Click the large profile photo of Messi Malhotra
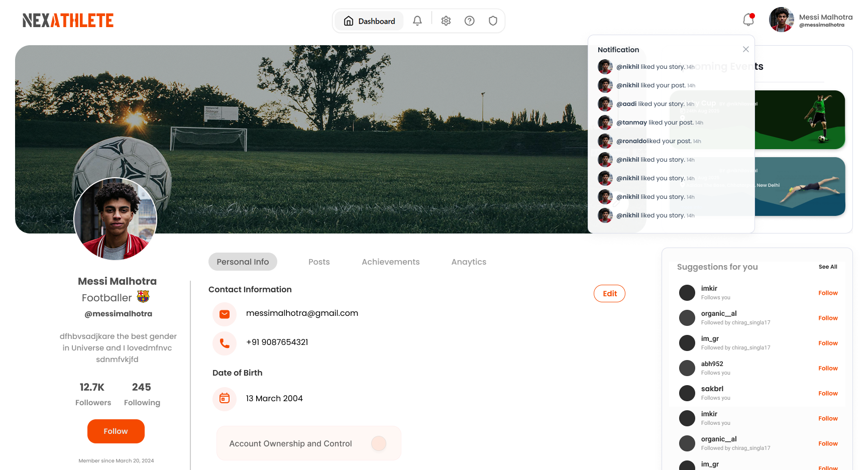Screen dimensions: 868x470 click(116, 219)
